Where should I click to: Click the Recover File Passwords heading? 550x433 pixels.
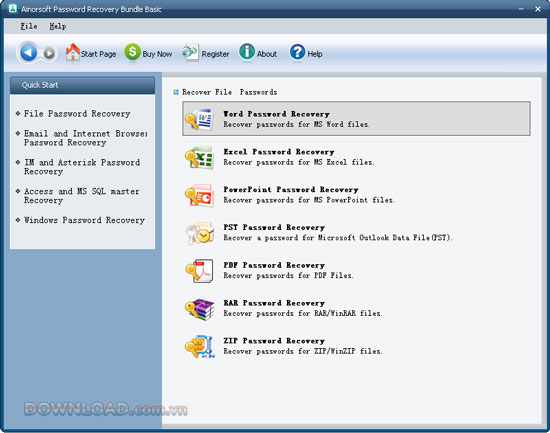coord(229,92)
